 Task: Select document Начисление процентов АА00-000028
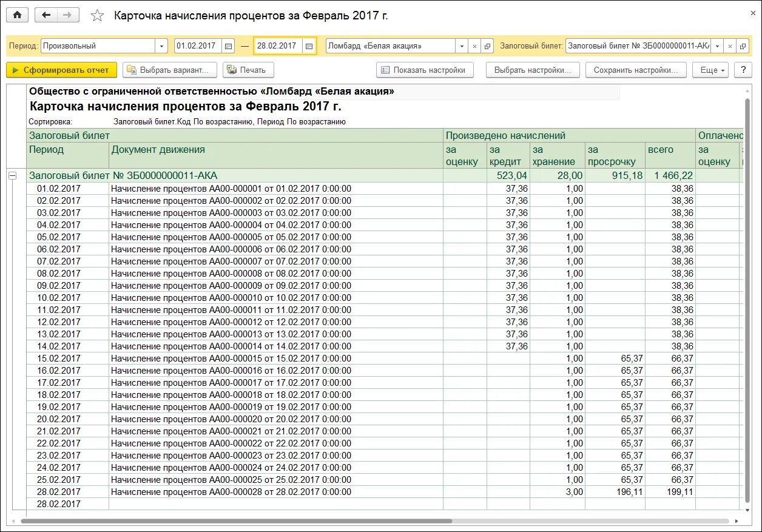276,492
